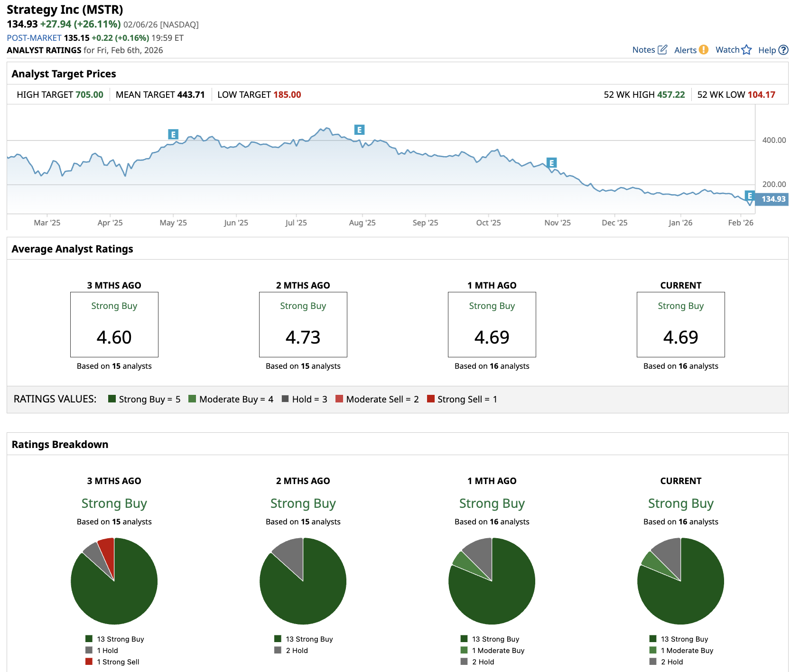
Task: Click the POST-MARKET link
Action: [x=34, y=38]
